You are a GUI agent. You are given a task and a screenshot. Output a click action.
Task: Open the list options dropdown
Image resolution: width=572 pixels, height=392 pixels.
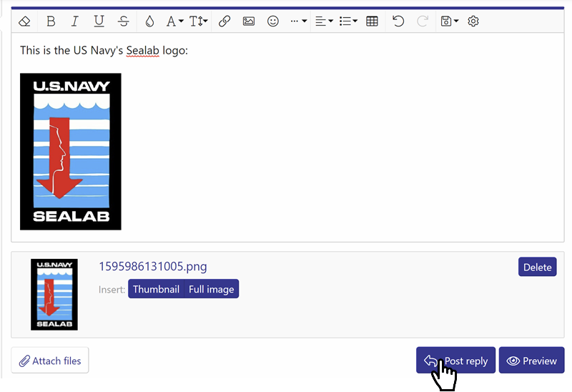348,21
